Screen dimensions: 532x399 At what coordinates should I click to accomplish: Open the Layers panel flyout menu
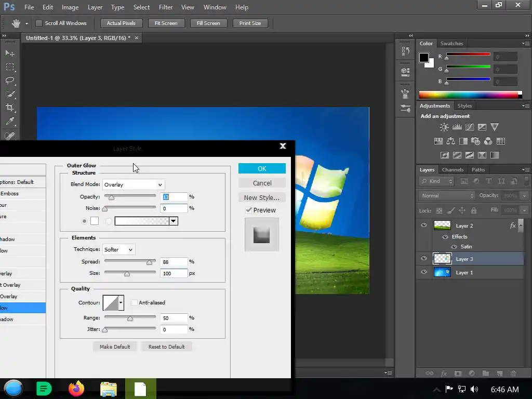coord(526,170)
